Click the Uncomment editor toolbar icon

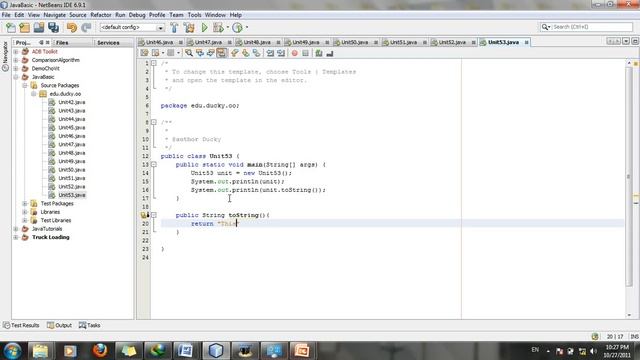(329, 53)
